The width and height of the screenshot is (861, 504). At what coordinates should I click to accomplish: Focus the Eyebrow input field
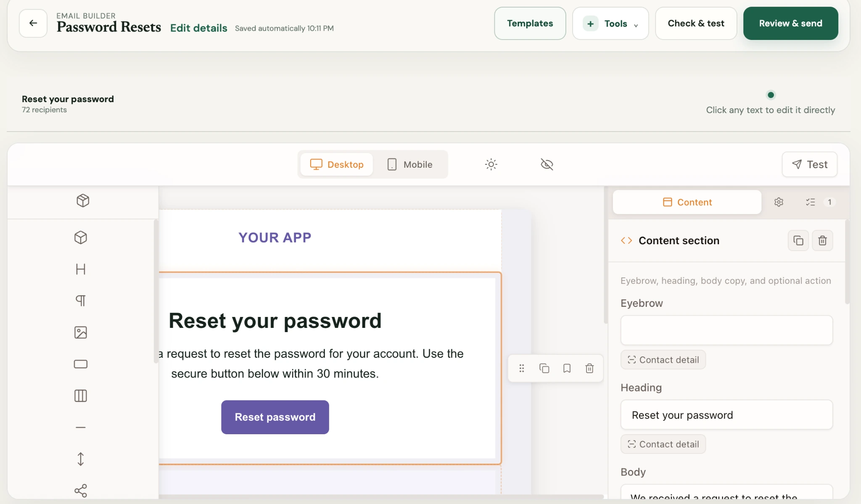point(727,330)
